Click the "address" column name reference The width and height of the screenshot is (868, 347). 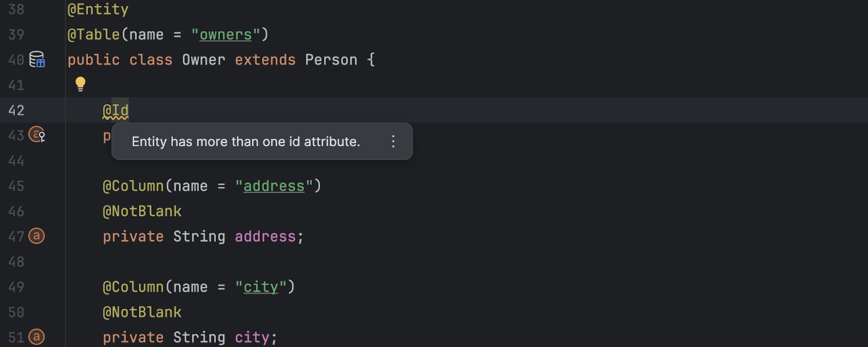[274, 186]
